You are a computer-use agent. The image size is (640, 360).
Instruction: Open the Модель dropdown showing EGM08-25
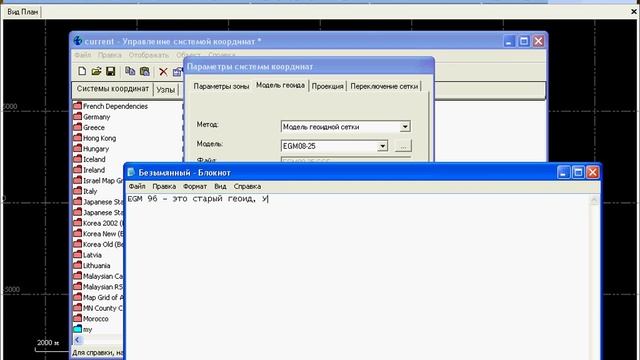382,146
